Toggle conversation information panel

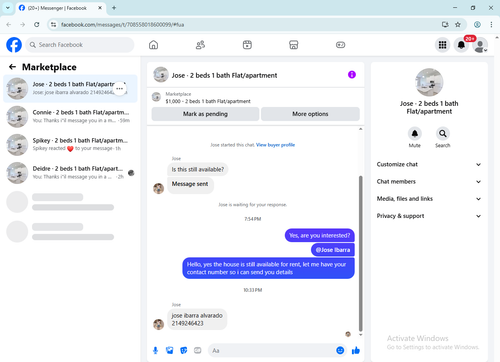coord(352,75)
